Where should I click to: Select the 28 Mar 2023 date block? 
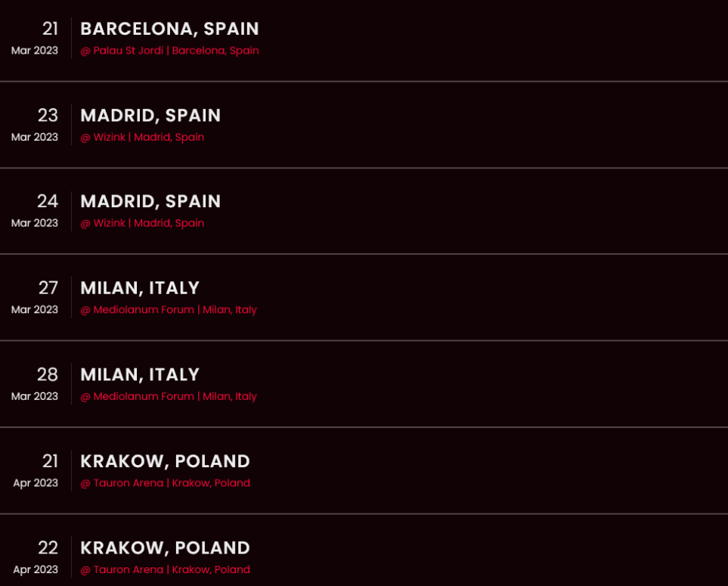pos(35,384)
